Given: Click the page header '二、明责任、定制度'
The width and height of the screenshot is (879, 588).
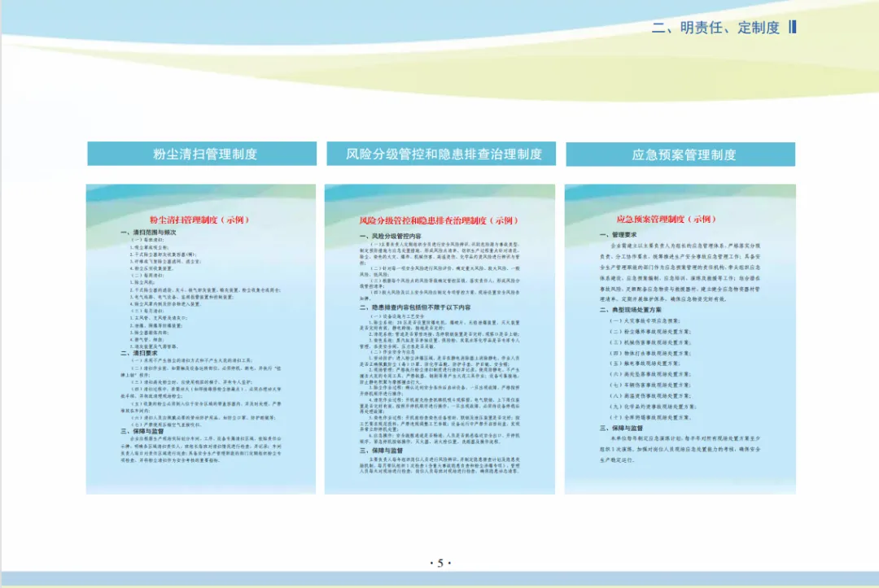Looking at the screenshot, I should click(x=715, y=28).
